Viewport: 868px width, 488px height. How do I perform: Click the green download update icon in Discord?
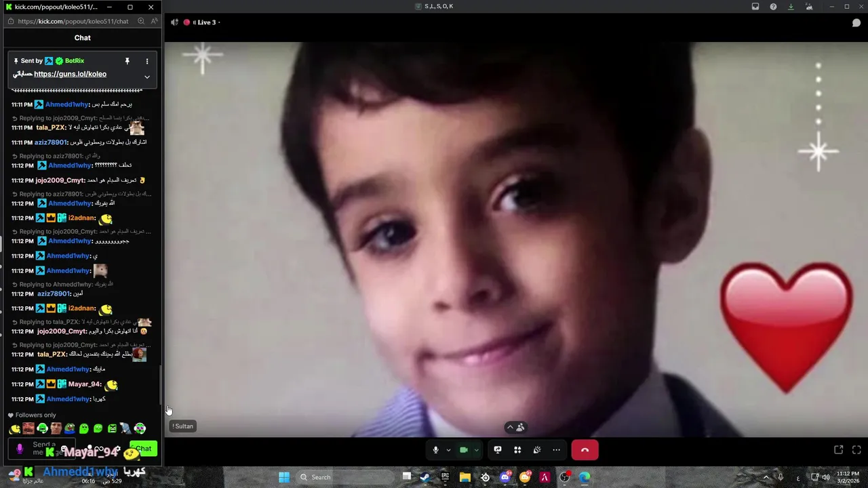(791, 7)
